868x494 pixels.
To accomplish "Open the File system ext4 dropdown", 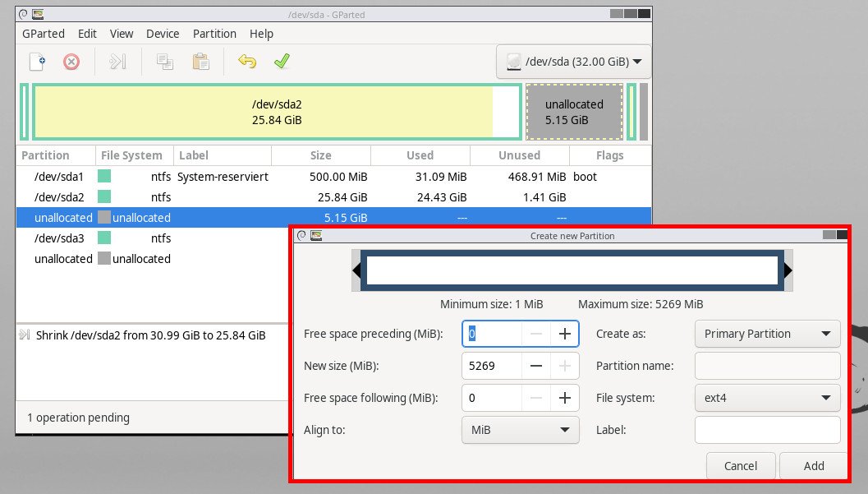I will (x=767, y=398).
